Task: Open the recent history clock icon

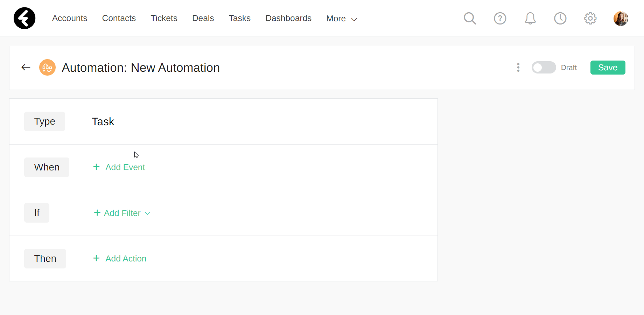Action: click(x=560, y=18)
